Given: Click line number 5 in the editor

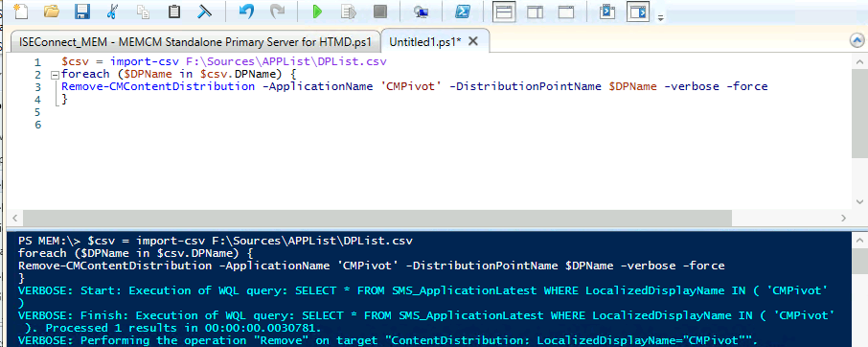Looking at the screenshot, I should pos(37,112).
